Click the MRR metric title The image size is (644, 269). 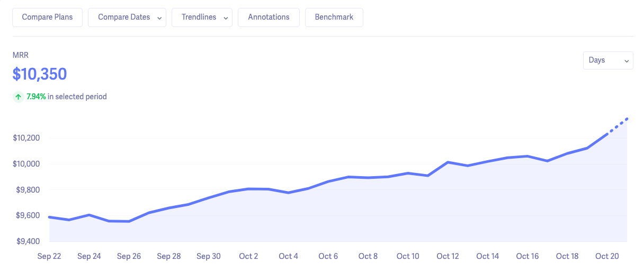20,55
